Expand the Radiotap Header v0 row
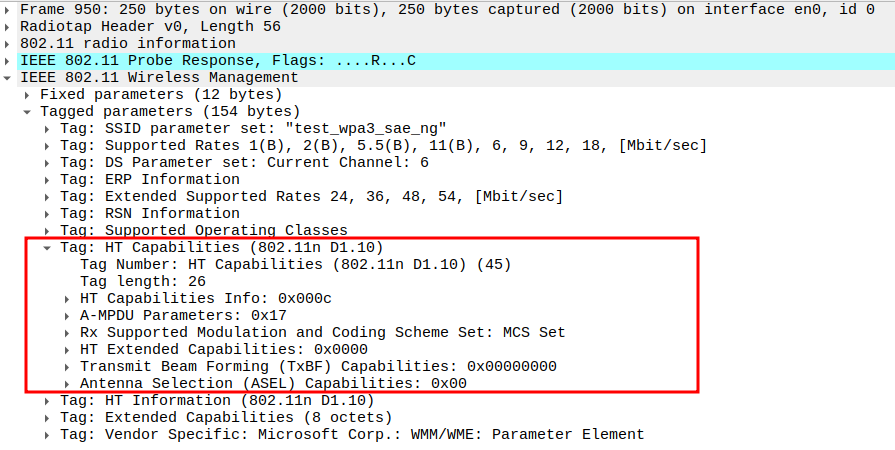 [9, 26]
